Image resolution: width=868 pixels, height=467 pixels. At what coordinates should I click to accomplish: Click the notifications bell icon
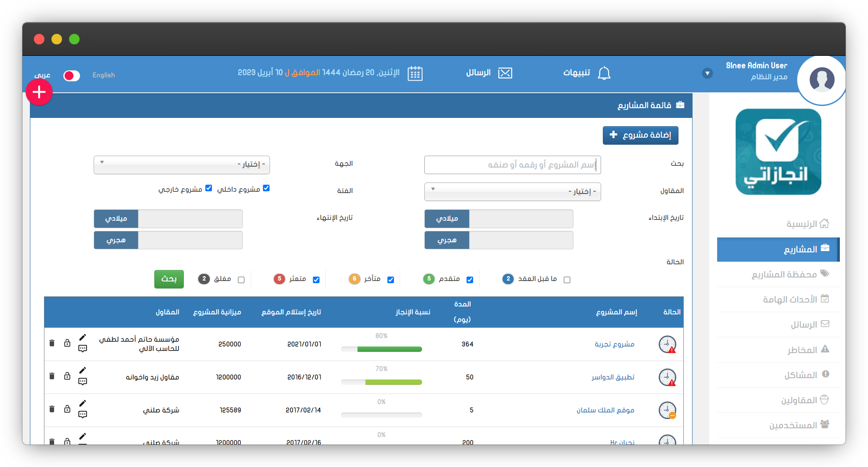[x=604, y=73]
